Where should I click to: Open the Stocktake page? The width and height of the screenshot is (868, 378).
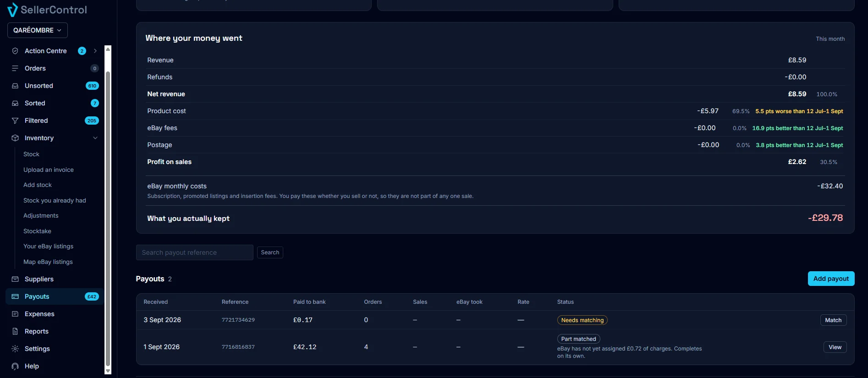pos(37,231)
